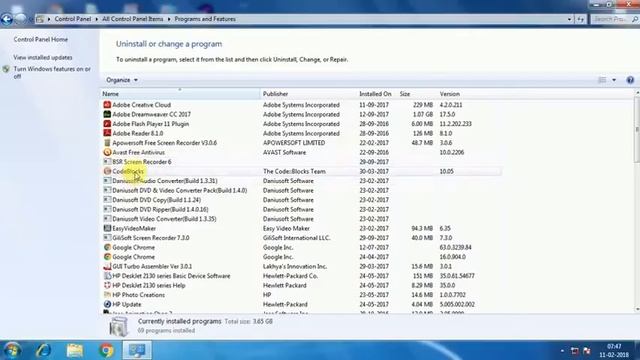The width and height of the screenshot is (640, 360).
Task: Select Daniusoft DVD Copy(Build 1.1.24) row
Action: pyautogui.click(x=301, y=200)
